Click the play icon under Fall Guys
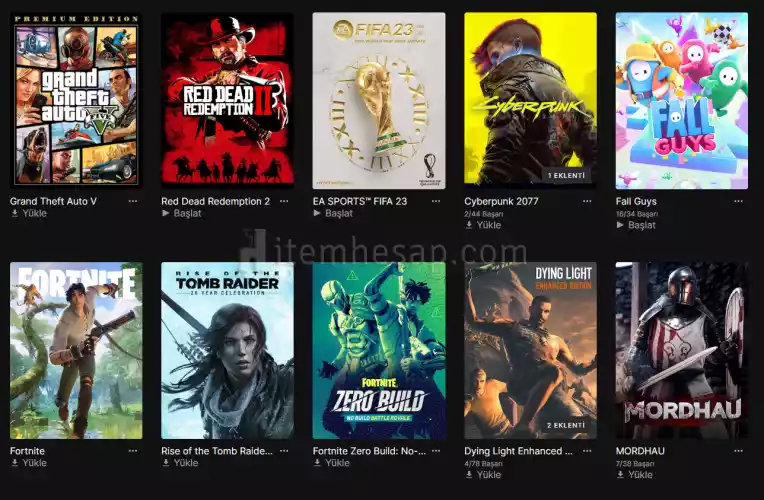The height and width of the screenshot is (500, 764). (x=620, y=225)
